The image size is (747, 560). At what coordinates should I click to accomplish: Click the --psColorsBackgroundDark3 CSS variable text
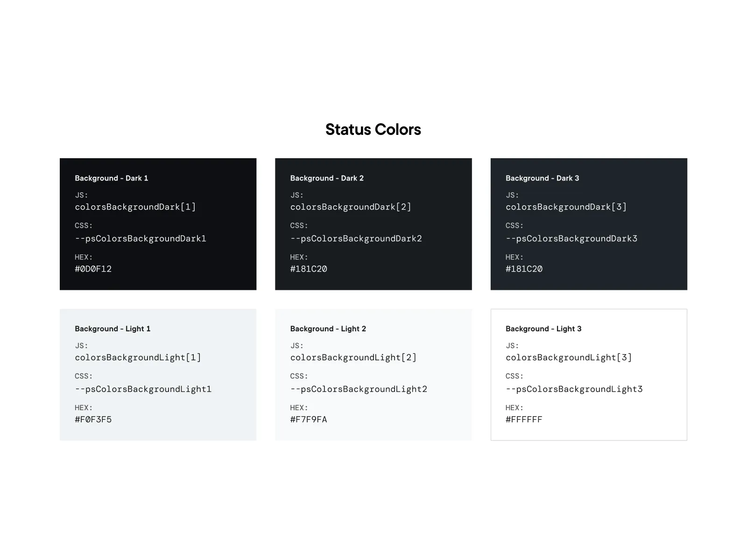tap(571, 238)
